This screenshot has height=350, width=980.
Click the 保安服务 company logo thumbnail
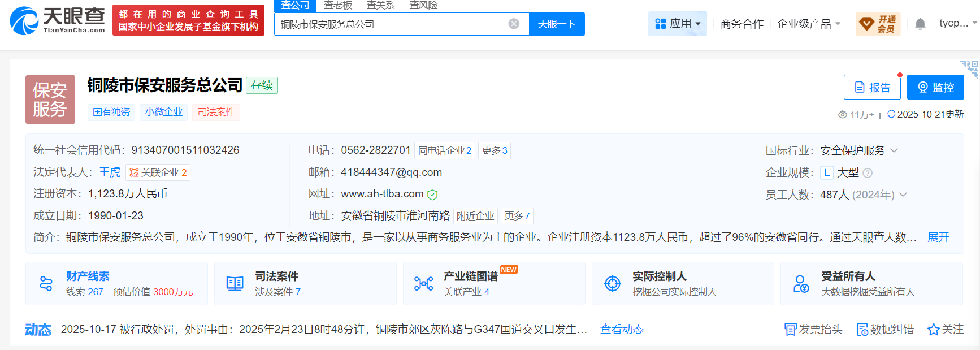(x=50, y=100)
